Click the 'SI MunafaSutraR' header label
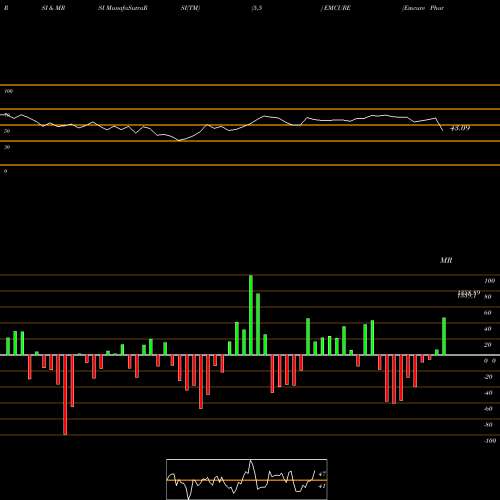This screenshot has width=500, height=500. [123, 8]
